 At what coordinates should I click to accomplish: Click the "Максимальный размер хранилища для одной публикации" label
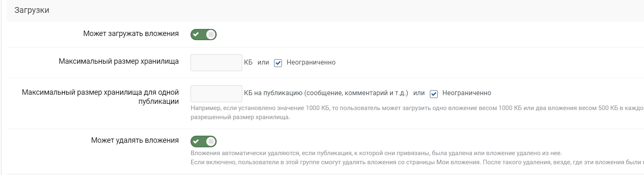100,97
